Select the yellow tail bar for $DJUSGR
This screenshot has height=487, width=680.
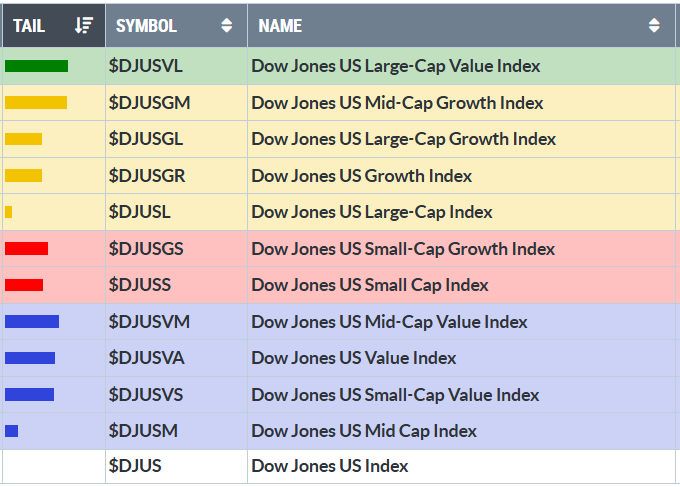pos(23,176)
